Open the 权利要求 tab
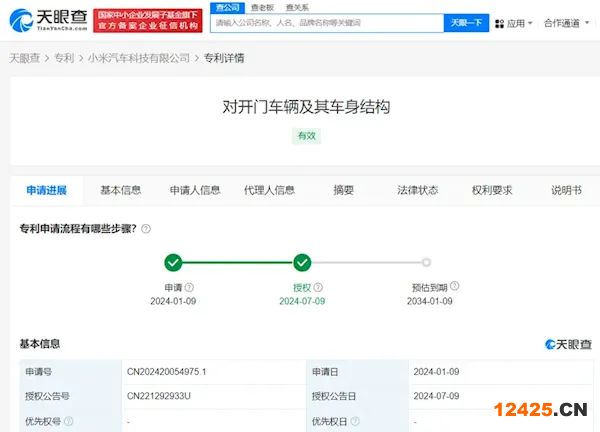Screen dimensions: 600x432 tap(491, 190)
